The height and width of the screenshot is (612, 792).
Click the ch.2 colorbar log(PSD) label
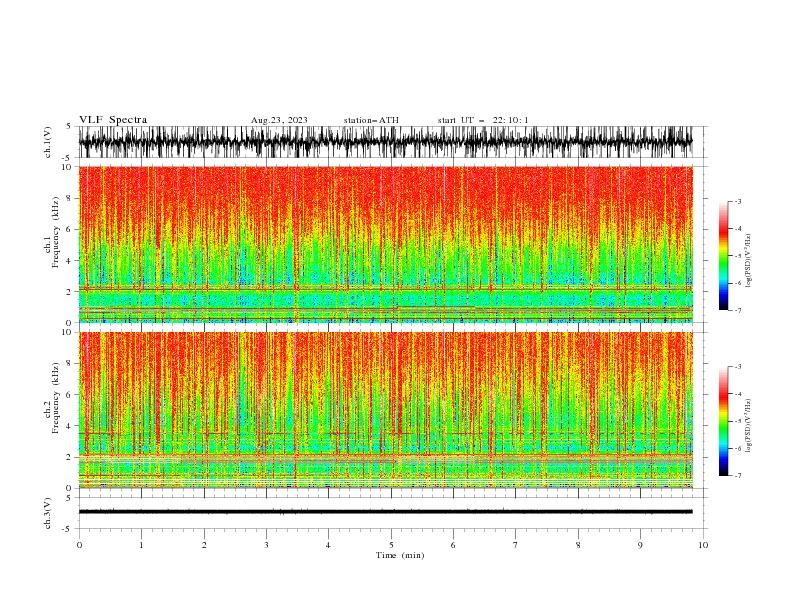(x=749, y=426)
